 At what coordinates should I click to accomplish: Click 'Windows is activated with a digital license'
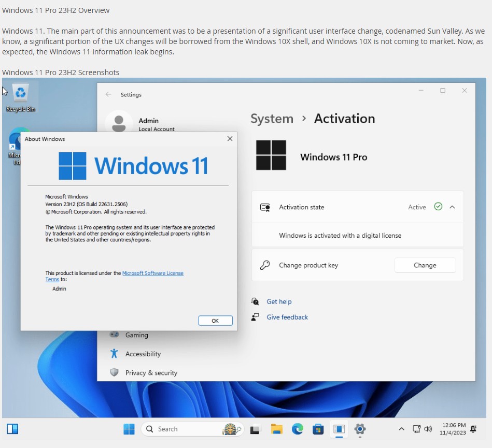coord(340,236)
